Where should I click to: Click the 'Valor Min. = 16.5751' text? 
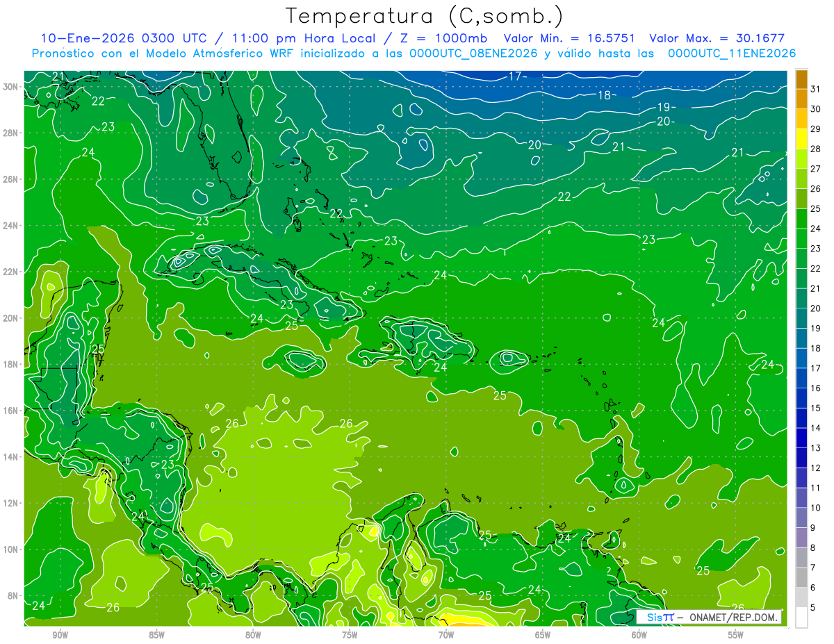570,38
